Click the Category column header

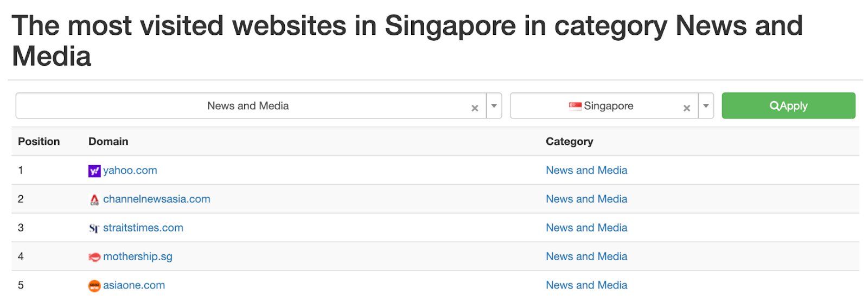tap(570, 141)
